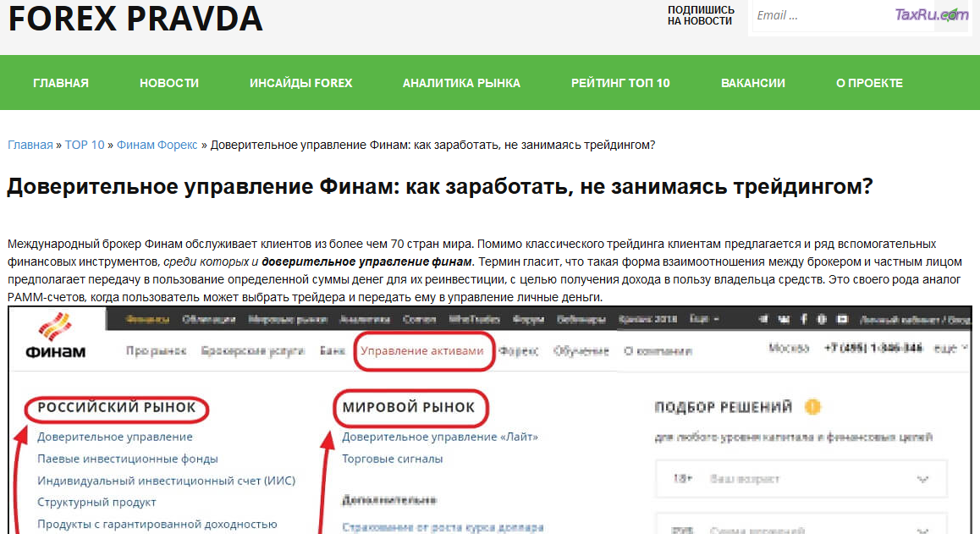
Task: Open the YouTube icon in Finam header
Action: click(842, 318)
